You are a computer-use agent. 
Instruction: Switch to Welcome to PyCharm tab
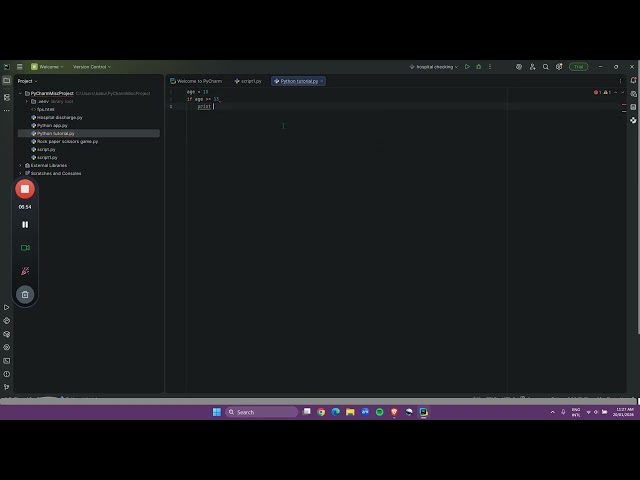[x=196, y=81]
